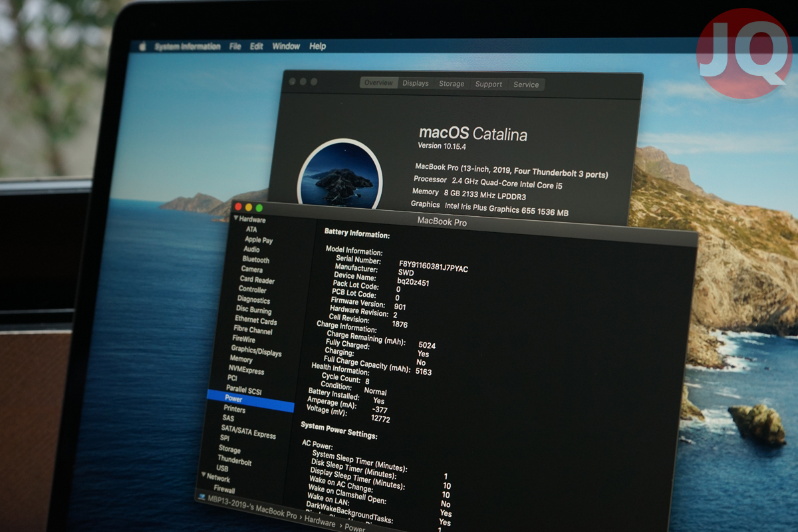Click the System Power Settings heading
Screen dimensions: 798x532
pos(339,431)
